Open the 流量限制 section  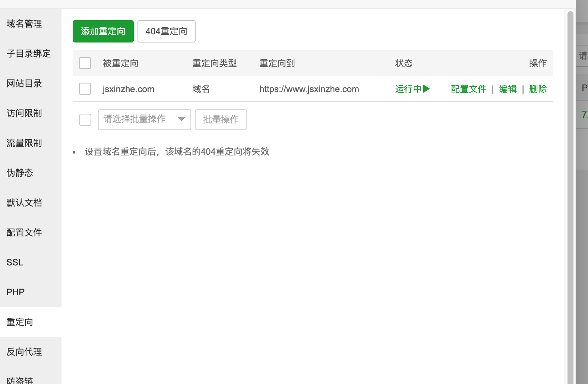pyautogui.click(x=31, y=143)
